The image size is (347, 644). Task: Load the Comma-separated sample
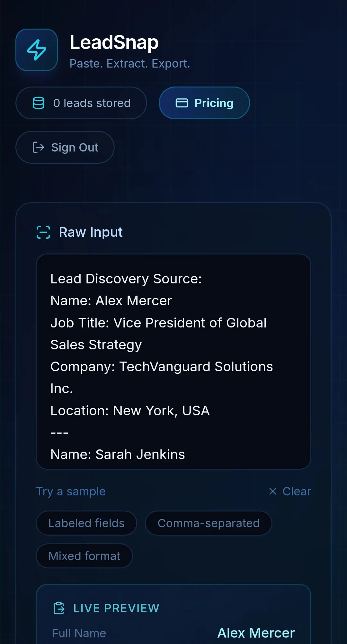coord(209,523)
